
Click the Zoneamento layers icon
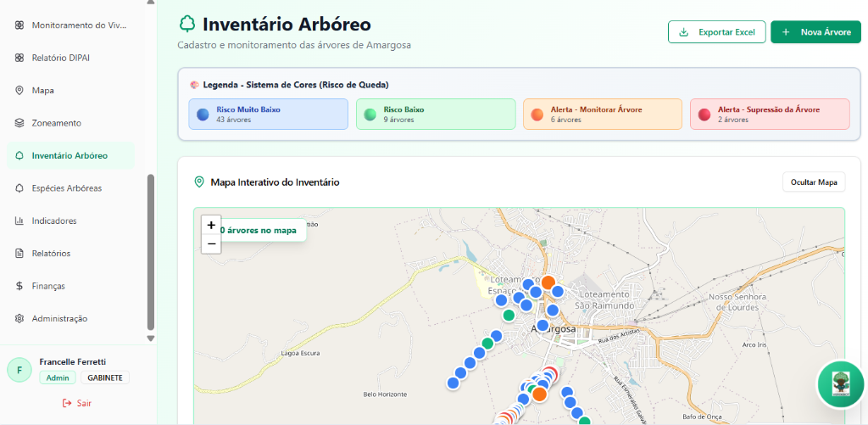coord(19,123)
